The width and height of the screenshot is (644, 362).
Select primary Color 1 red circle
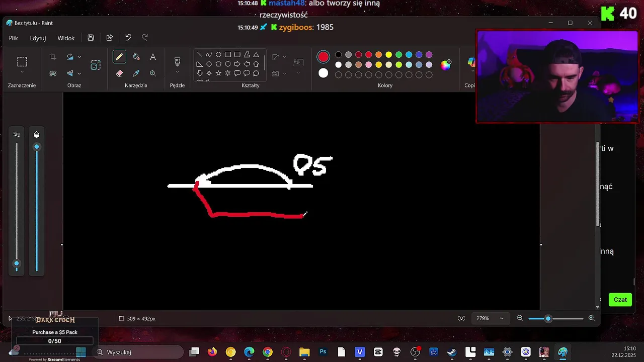(323, 57)
